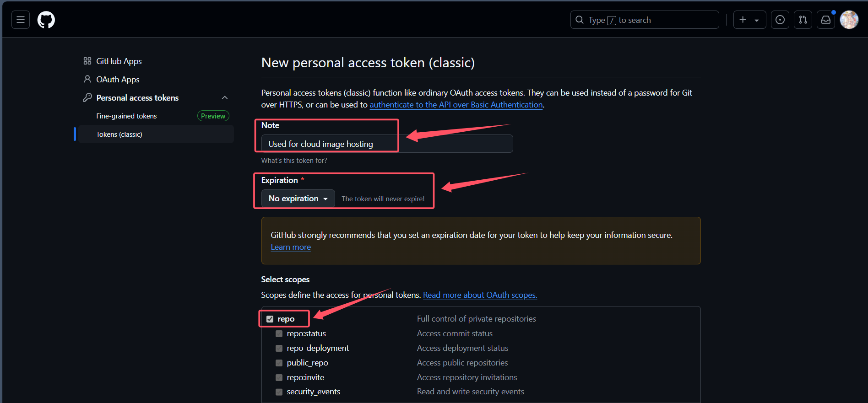Open the notifications inbox icon
Screen dimensions: 868x403
826,20
